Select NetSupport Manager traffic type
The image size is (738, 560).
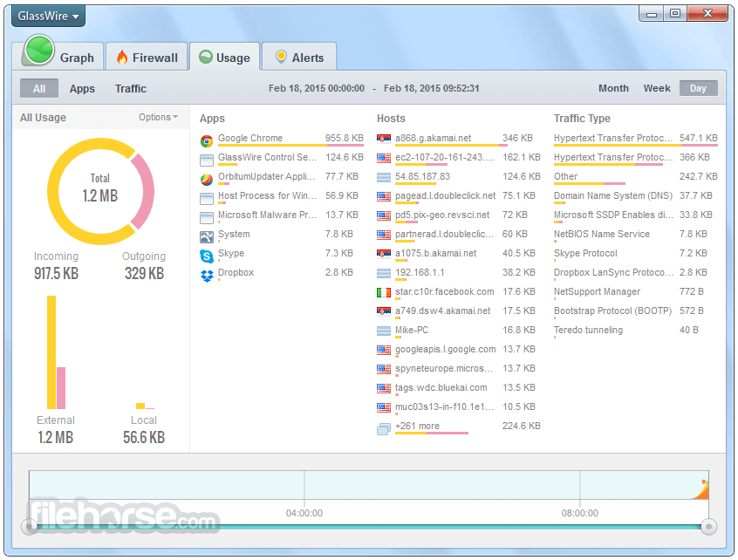[636, 293]
